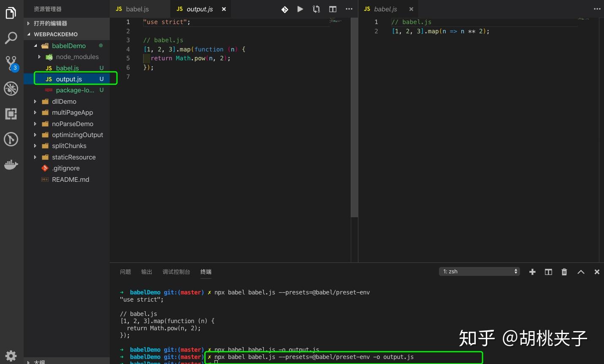Create a new terminal with the plus icon
The height and width of the screenshot is (364, 604).
[532, 272]
